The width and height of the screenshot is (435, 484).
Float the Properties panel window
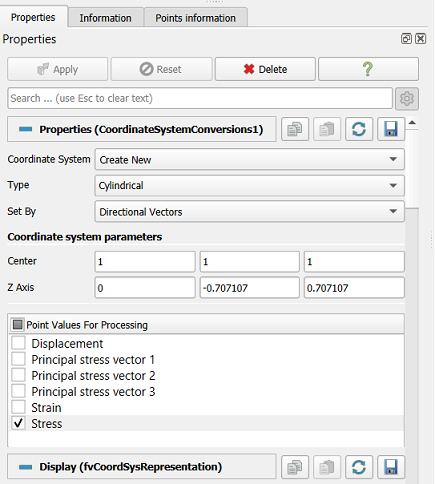(406, 39)
